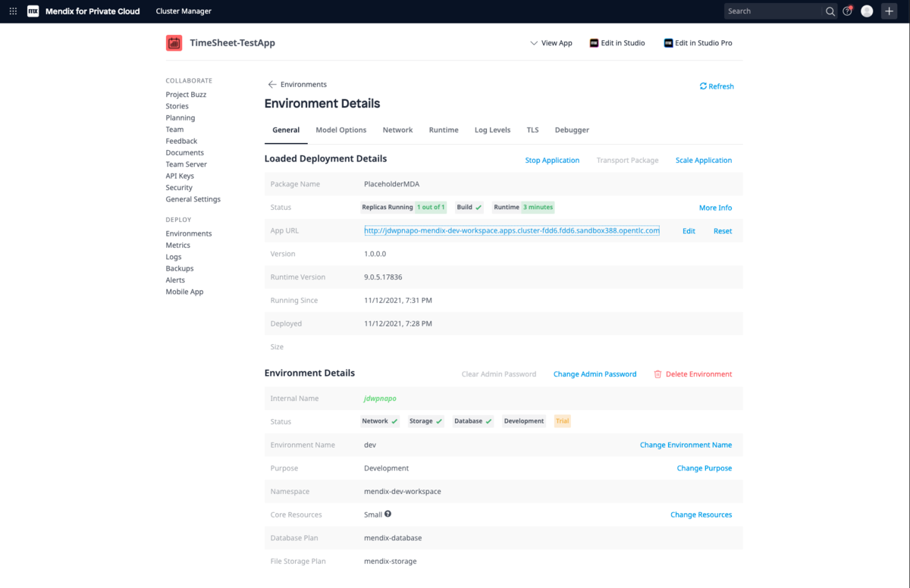The width and height of the screenshot is (910, 588).
Task: Open the TLS tab
Action: point(533,130)
